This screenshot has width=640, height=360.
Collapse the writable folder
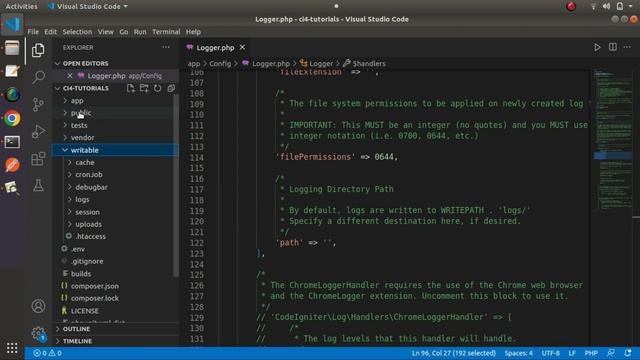pos(116,150)
